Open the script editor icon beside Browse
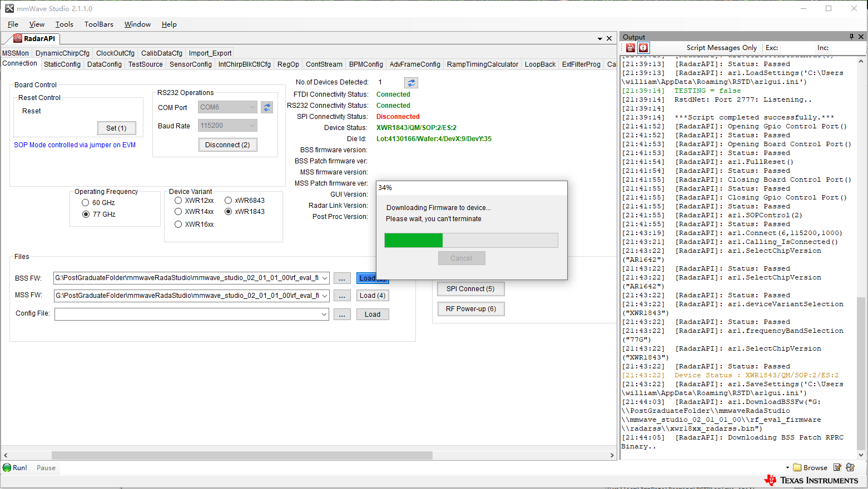The height and width of the screenshot is (489, 868). [x=837, y=468]
